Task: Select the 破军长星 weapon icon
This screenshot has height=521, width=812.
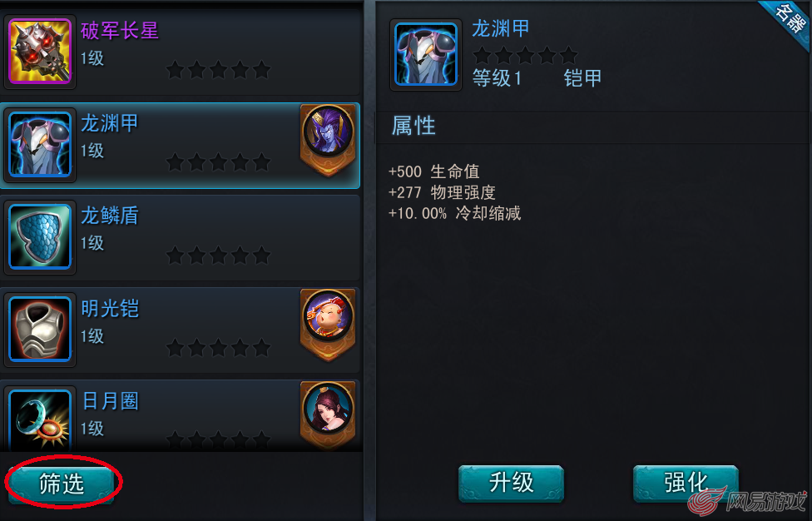Action: (40, 52)
